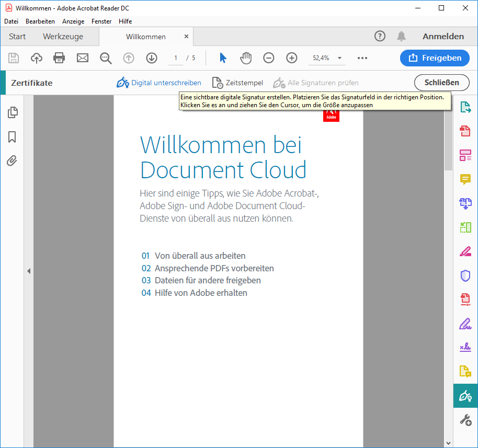Click the upload to cloud icon

[37, 58]
